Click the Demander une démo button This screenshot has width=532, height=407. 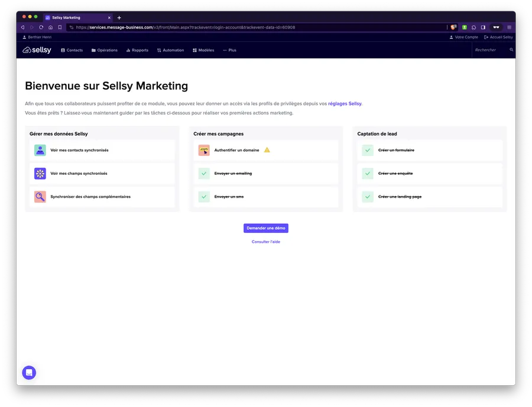click(266, 228)
